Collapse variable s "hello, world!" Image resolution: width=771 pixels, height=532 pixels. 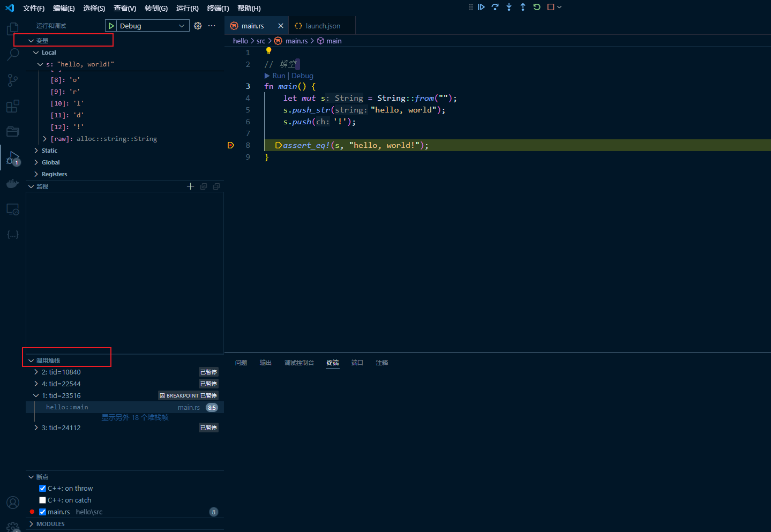point(40,64)
